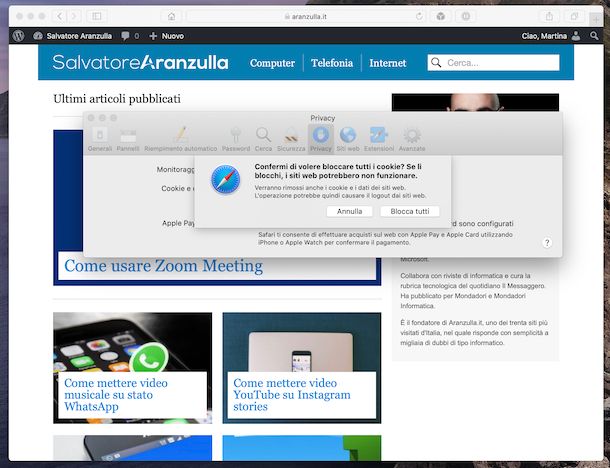Open Internet menu on Aranzulla site
The height and width of the screenshot is (468, 610).
click(388, 63)
